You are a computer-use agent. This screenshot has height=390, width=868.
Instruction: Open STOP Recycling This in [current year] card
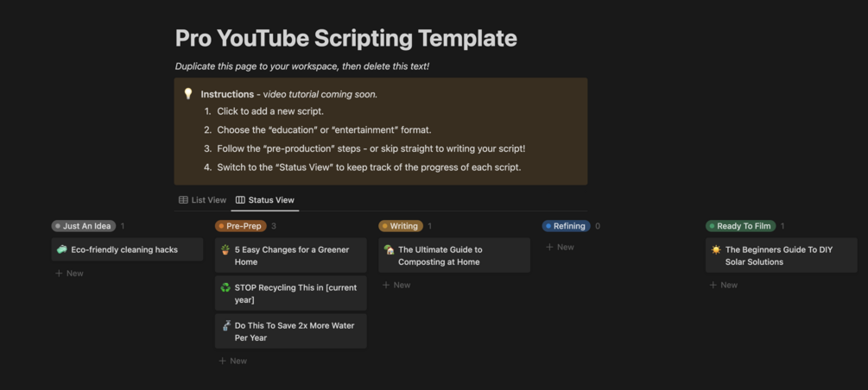click(290, 293)
